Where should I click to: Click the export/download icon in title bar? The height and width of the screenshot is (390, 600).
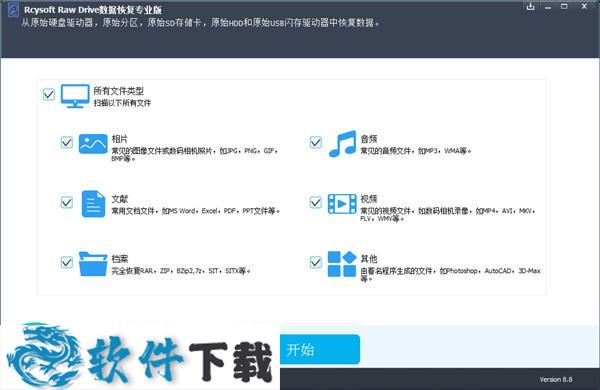(x=530, y=7)
